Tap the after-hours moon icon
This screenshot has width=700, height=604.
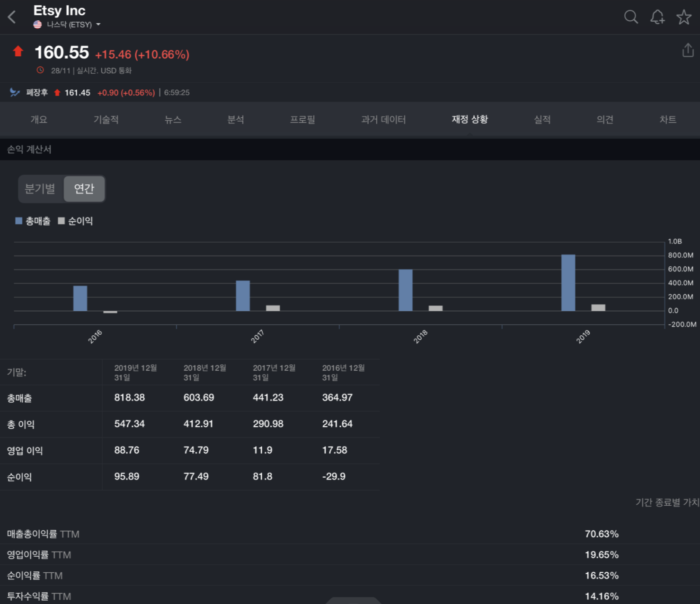15,92
